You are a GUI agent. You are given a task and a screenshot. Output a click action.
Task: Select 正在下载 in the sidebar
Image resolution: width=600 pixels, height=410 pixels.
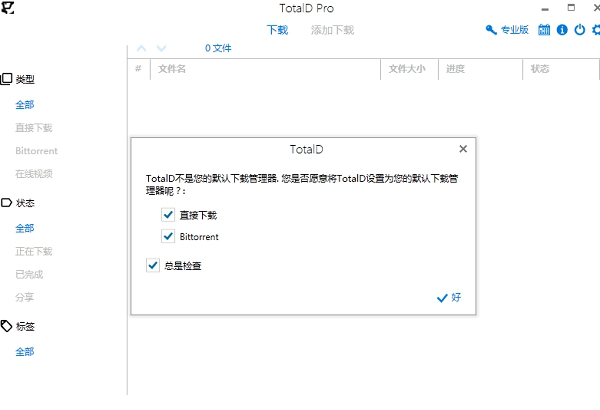point(34,252)
